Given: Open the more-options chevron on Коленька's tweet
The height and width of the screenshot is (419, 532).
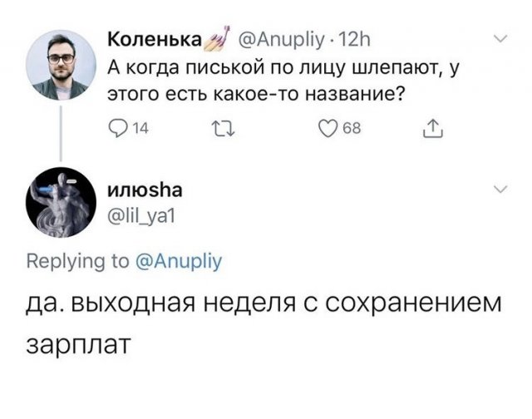Looking at the screenshot, I should (501, 39).
